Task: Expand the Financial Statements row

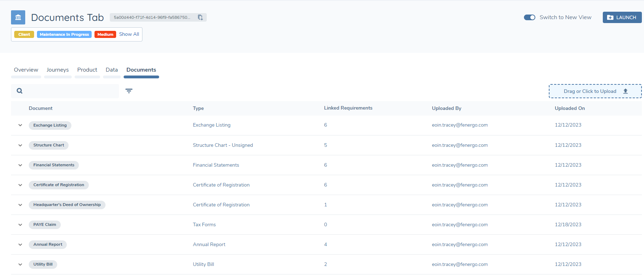Action: [x=20, y=165]
